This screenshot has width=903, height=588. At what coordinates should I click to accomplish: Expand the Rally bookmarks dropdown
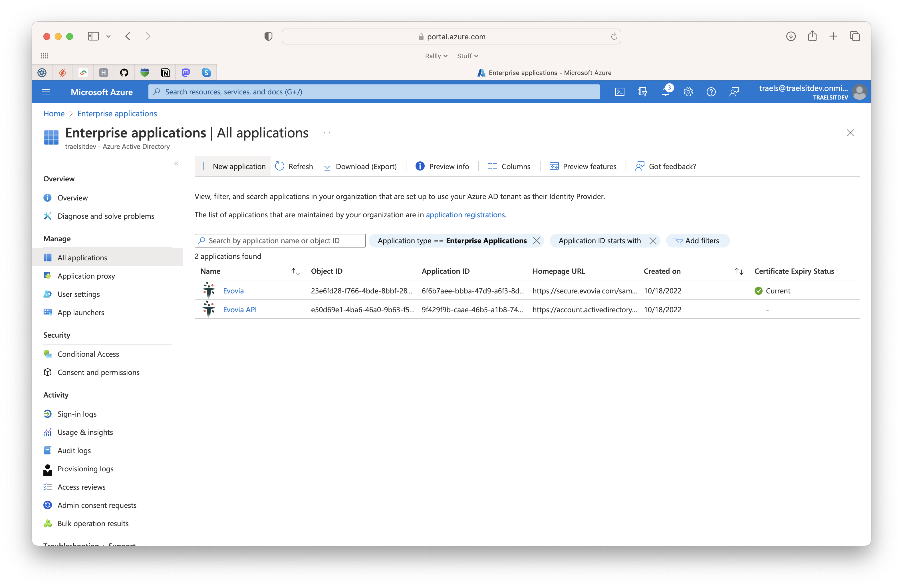click(x=436, y=56)
